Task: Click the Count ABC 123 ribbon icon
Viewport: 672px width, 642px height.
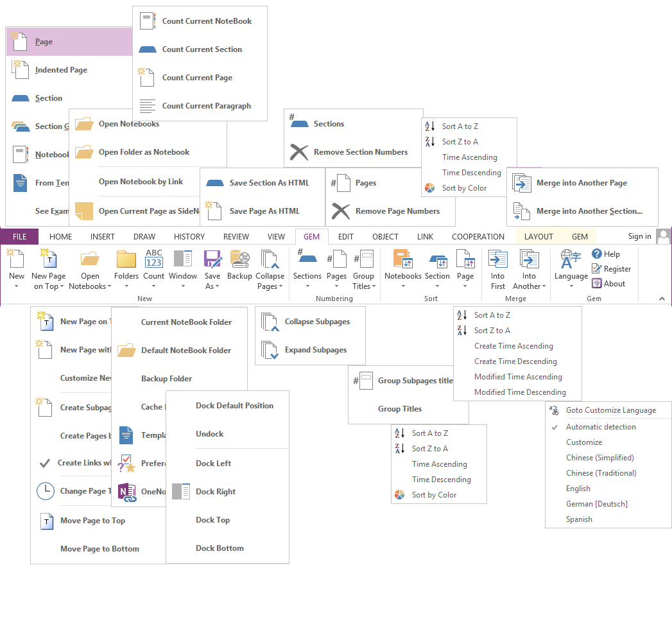Action: click(153, 260)
